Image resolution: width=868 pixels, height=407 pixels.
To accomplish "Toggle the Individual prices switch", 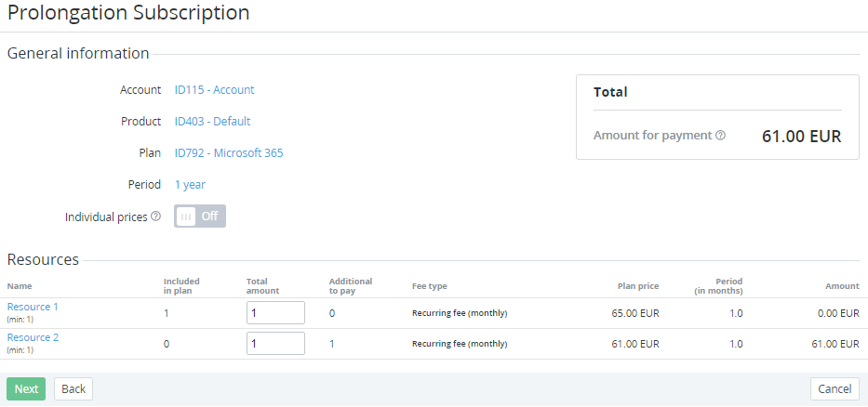I will pyautogui.click(x=199, y=217).
